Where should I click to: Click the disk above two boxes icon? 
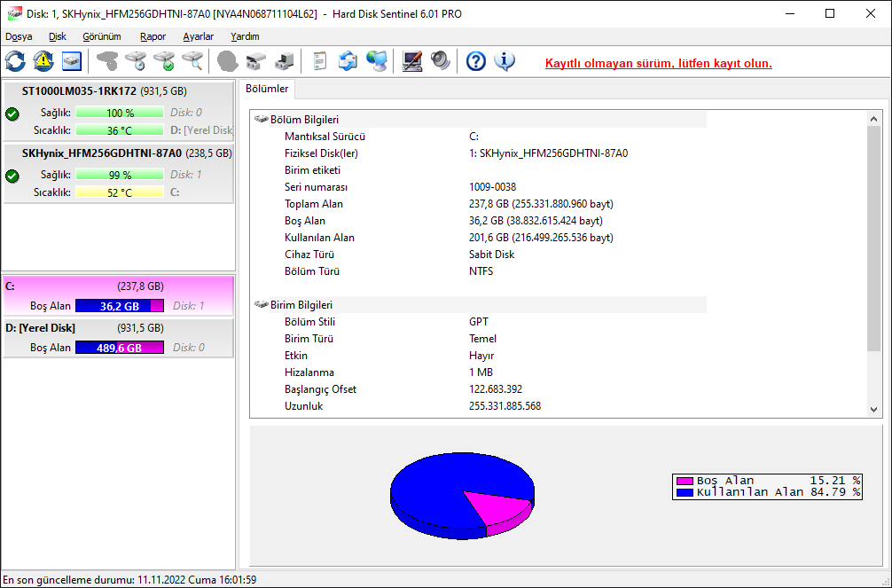(x=256, y=61)
